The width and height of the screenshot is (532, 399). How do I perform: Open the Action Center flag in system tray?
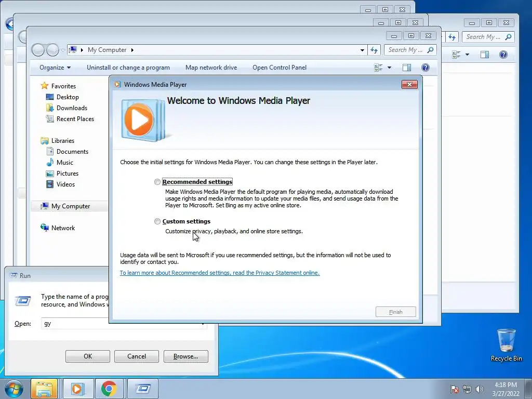click(x=455, y=389)
